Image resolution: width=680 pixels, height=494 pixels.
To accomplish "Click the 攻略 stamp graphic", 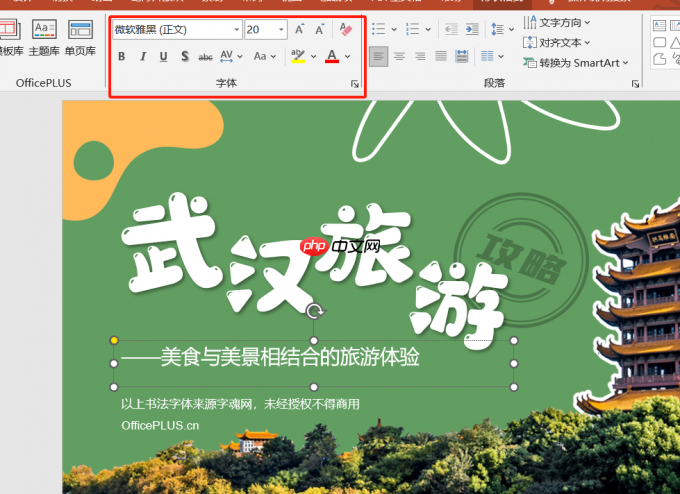I will [521, 259].
